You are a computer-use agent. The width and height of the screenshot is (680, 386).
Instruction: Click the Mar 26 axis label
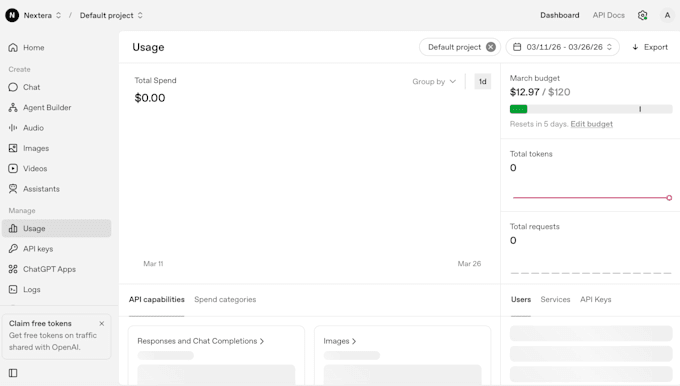click(469, 264)
